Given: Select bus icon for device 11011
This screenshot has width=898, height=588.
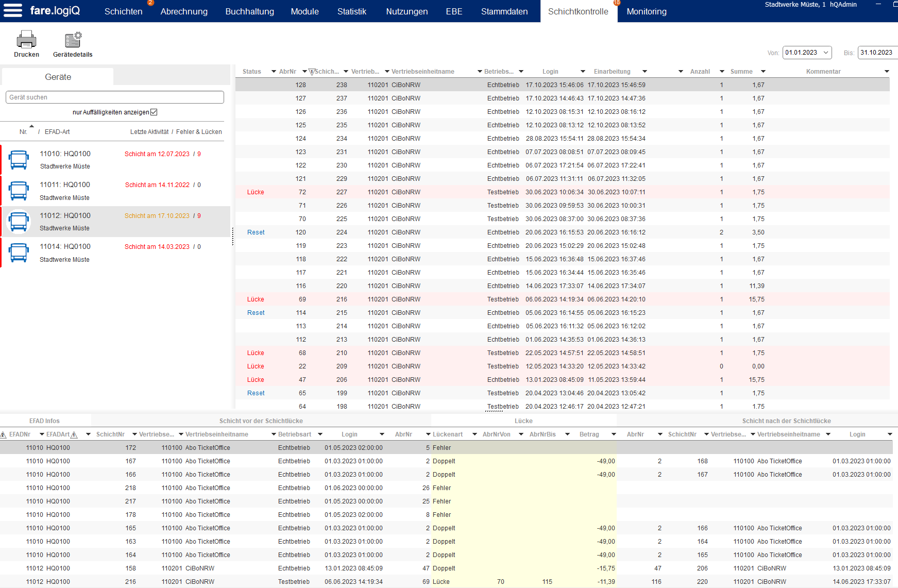Looking at the screenshot, I should 19,191.
